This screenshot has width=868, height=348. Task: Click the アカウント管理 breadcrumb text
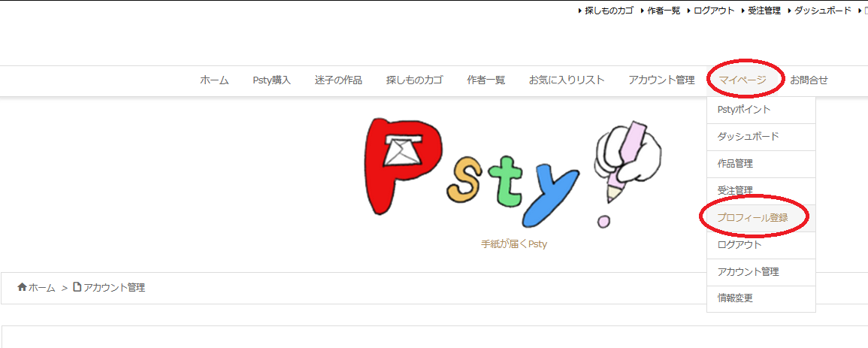pos(114,288)
